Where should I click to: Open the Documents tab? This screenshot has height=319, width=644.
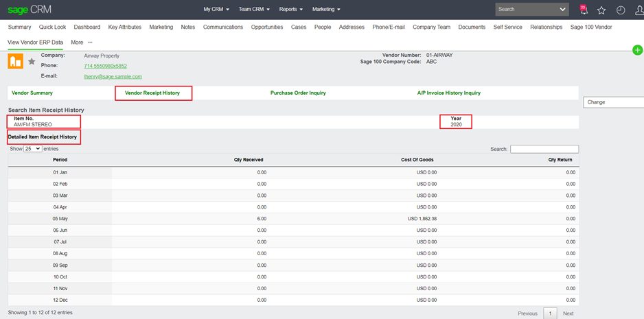point(472,27)
